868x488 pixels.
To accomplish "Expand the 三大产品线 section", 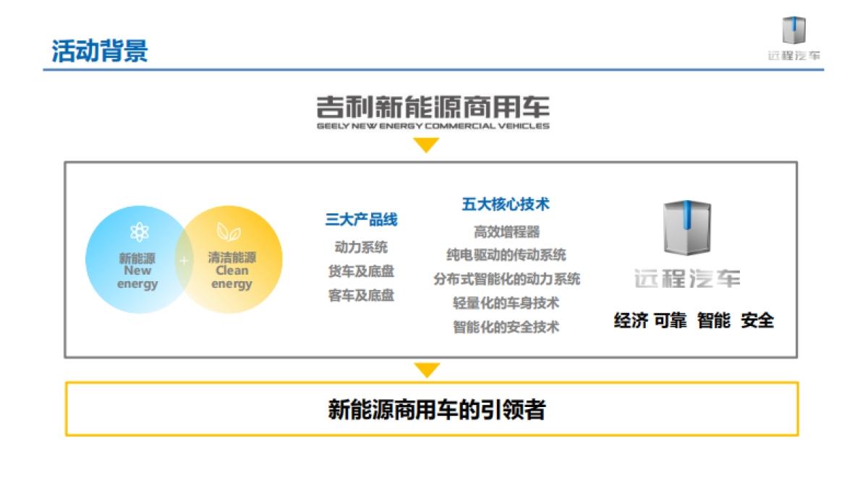I will pyautogui.click(x=362, y=218).
